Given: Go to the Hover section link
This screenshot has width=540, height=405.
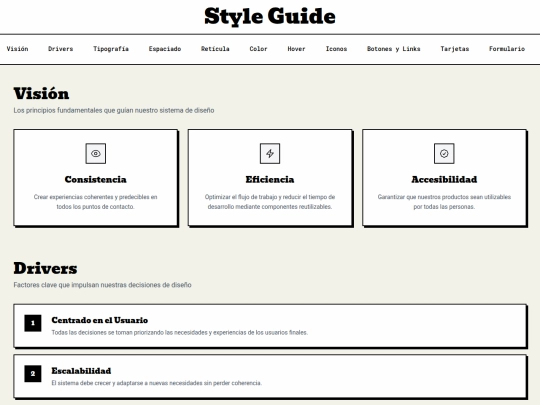Looking at the screenshot, I should pyautogui.click(x=297, y=49).
